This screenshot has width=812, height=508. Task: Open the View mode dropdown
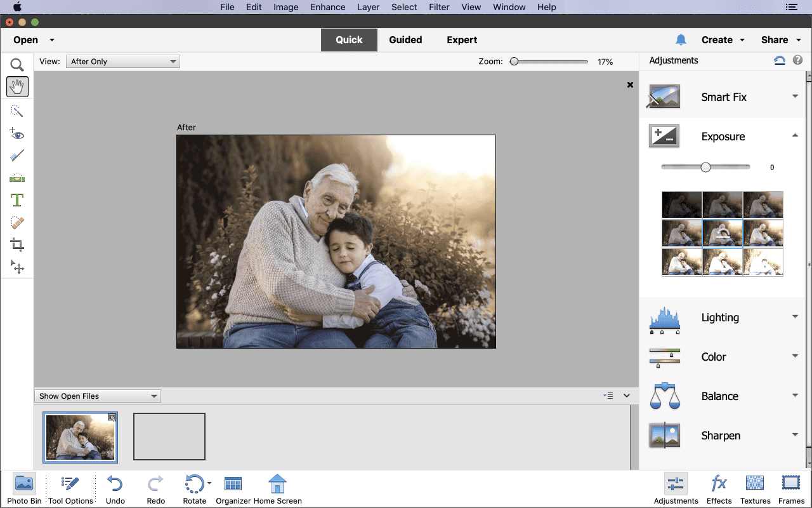click(123, 62)
